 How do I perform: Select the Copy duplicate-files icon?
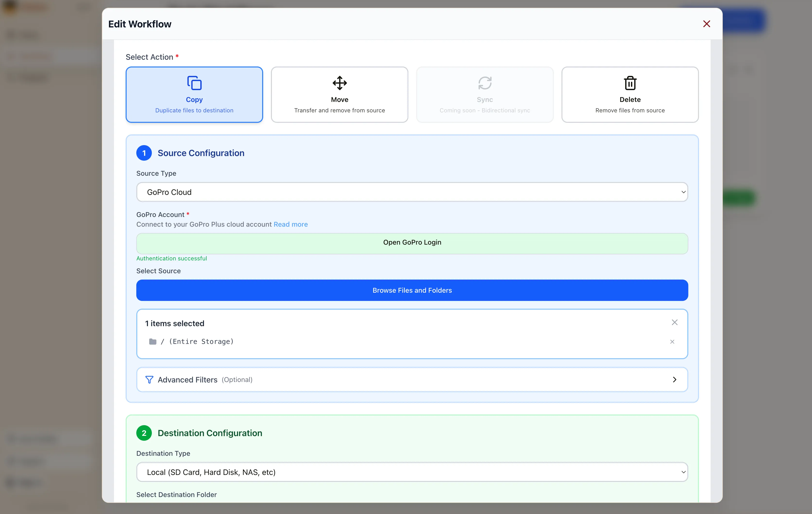194,83
